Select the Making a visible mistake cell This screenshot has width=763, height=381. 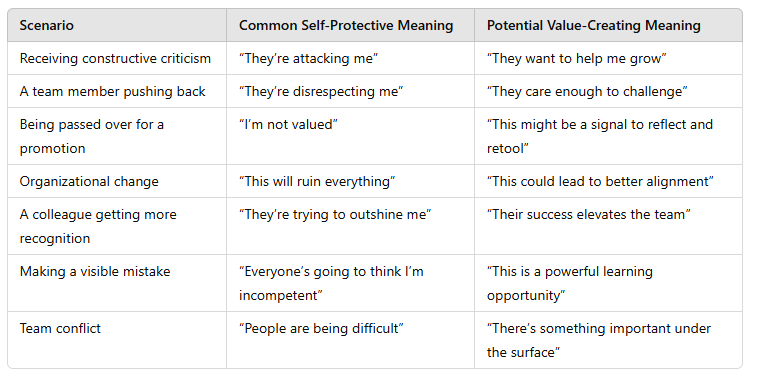coord(117,283)
